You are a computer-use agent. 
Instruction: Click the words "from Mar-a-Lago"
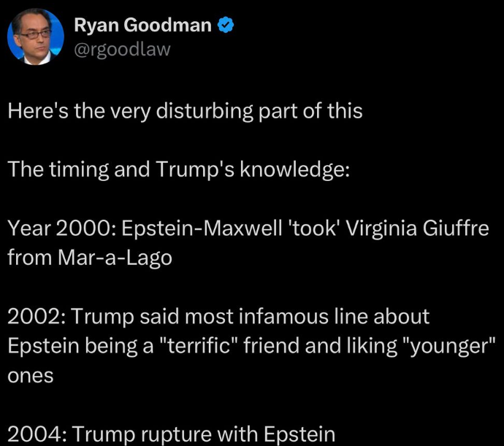(x=90, y=258)
